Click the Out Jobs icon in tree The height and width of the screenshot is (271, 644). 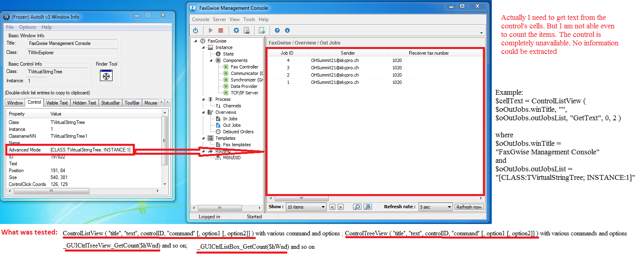(218, 125)
